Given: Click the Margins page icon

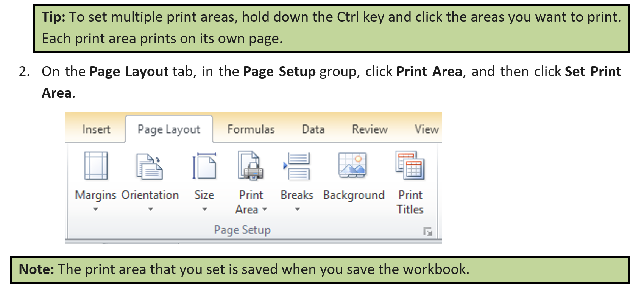Looking at the screenshot, I should pyautogui.click(x=96, y=166).
